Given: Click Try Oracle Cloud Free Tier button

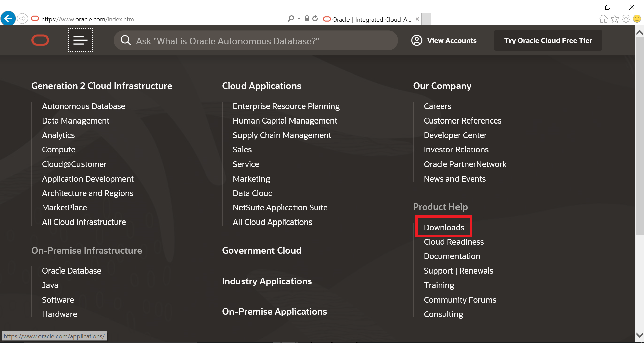Looking at the screenshot, I should (x=548, y=40).
